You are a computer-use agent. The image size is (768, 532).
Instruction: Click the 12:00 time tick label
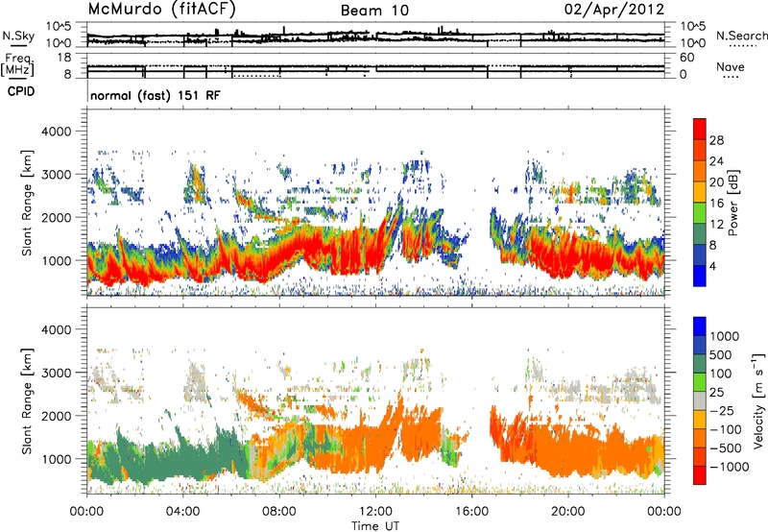(x=375, y=512)
